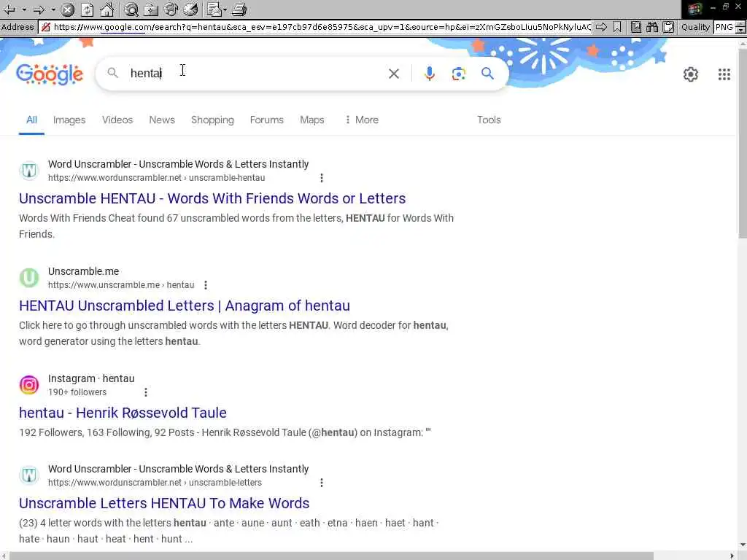
Task: Switch to the Maps tab
Action: [312, 120]
